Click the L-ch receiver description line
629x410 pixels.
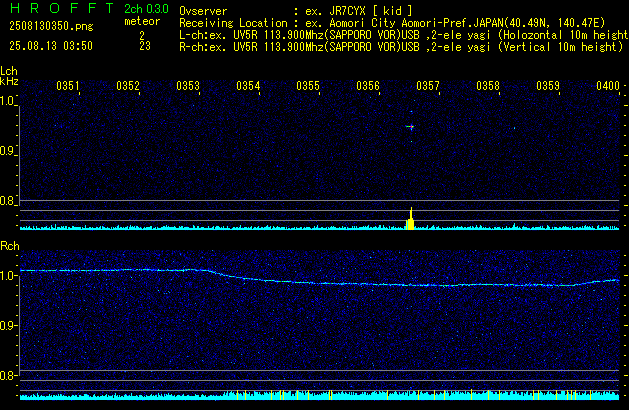pyautogui.click(x=403, y=35)
